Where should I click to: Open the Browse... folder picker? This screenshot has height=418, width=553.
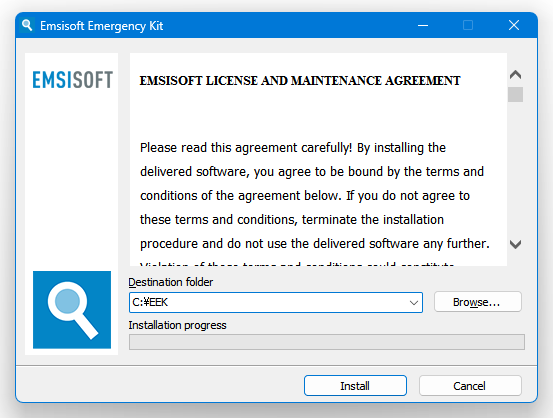click(478, 302)
